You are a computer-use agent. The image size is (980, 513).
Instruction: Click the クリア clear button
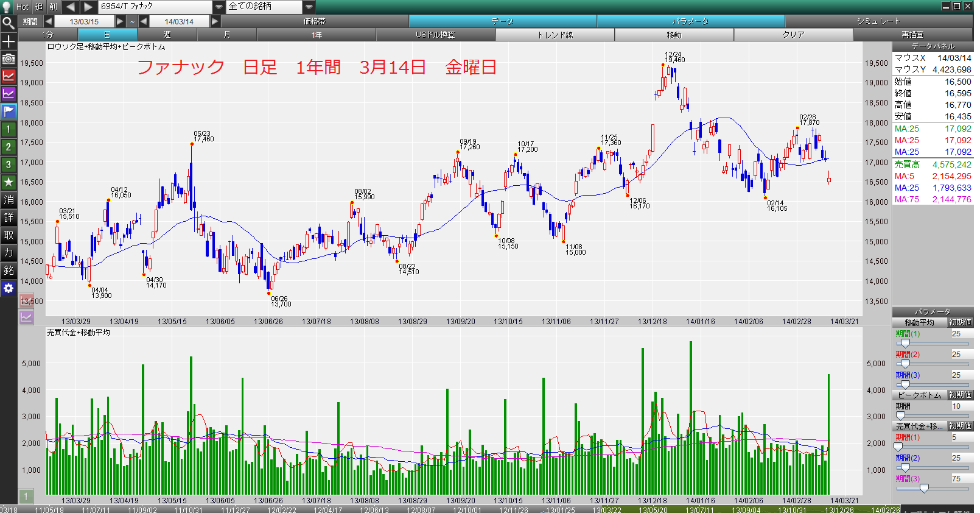pyautogui.click(x=794, y=35)
